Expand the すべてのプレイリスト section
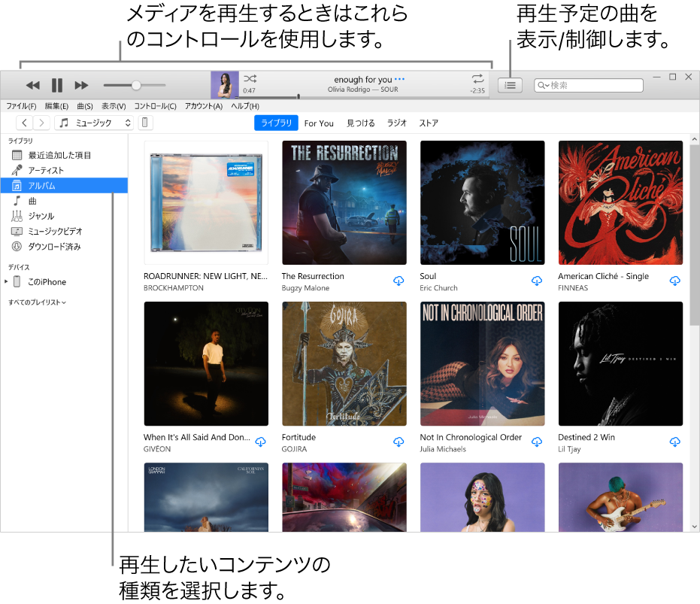Viewport: 700px width, 604px height. pos(37,302)
